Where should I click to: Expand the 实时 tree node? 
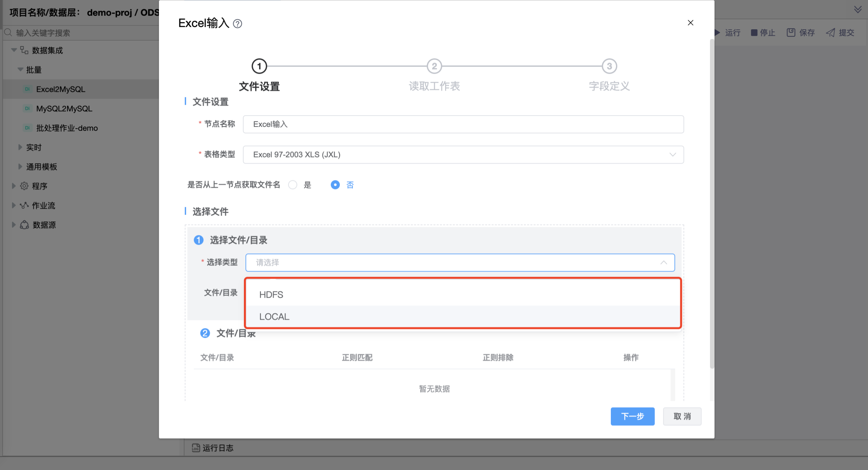(20, 147)
